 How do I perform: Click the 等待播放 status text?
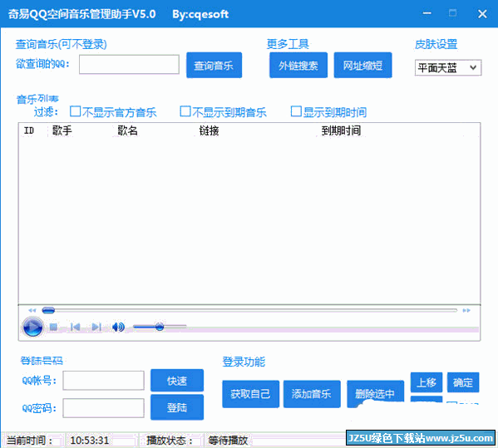click(228, 441)
